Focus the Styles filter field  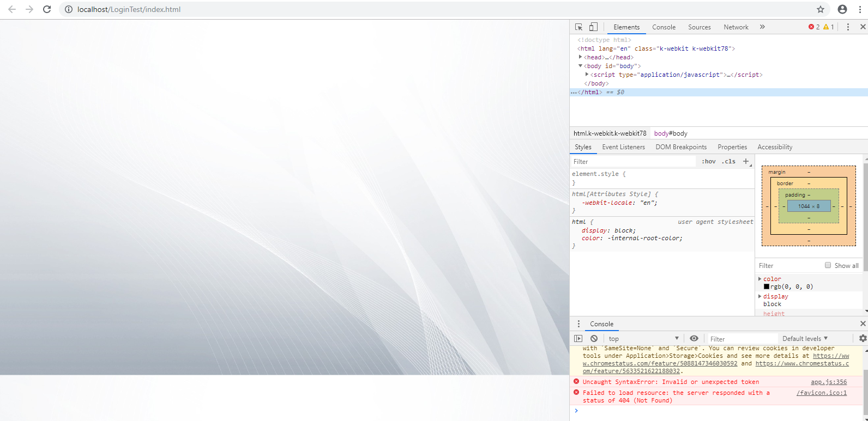pos(634,162)
